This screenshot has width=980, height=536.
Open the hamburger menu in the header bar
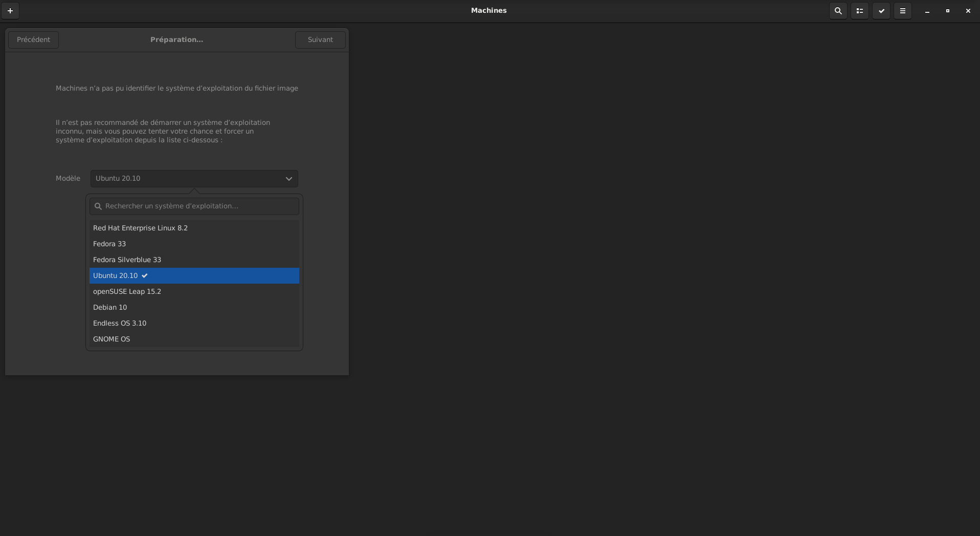point(902,11)
